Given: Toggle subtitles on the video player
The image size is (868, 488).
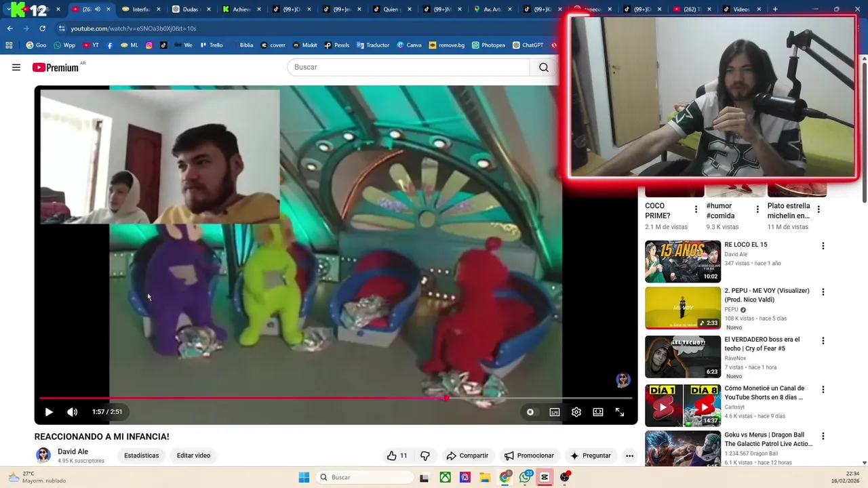Looking at the screenshot, I should pyautogui.click(x=554, y=411).
